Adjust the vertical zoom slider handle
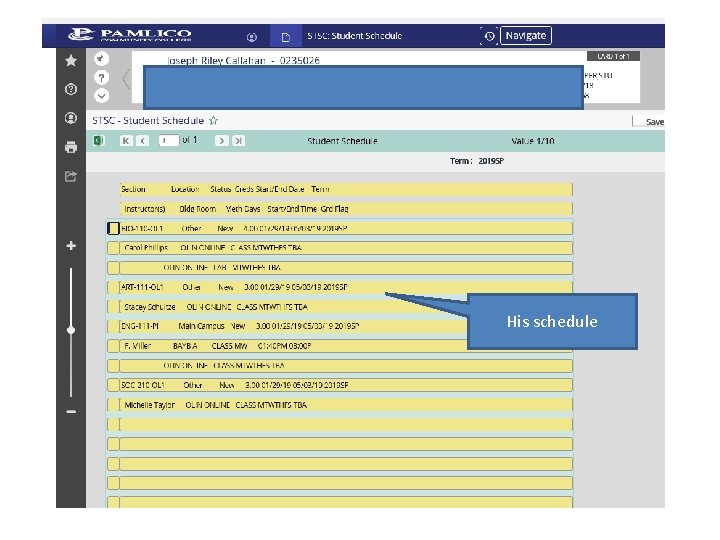The height and width of the screenshot is (540, 720). 71,330
